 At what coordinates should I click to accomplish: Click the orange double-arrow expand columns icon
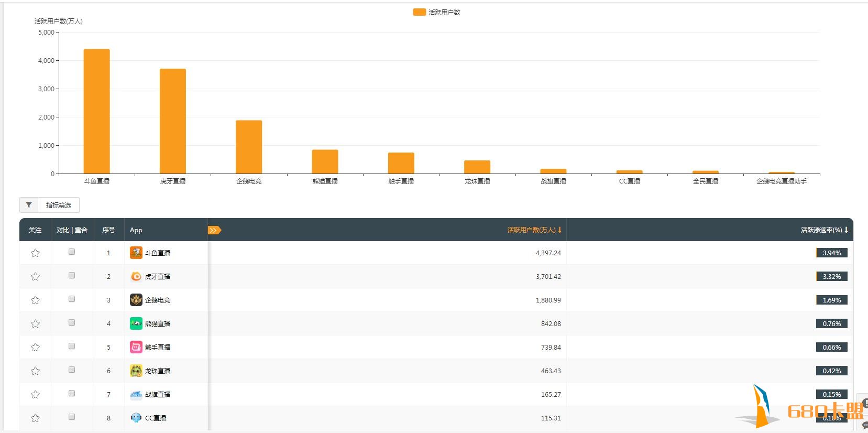(x=214, y=230)
